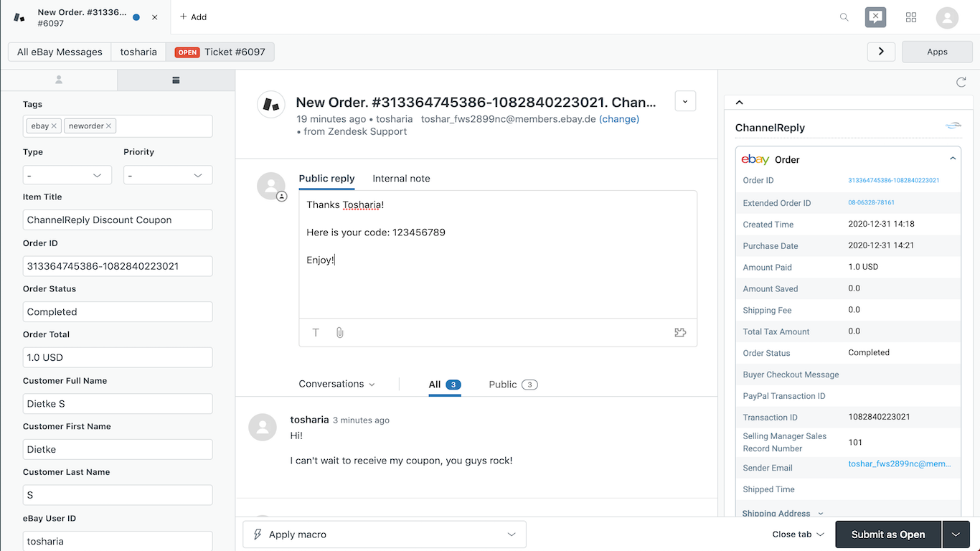Click the Amount Paid value 1.0 USD

coord(863,267)
